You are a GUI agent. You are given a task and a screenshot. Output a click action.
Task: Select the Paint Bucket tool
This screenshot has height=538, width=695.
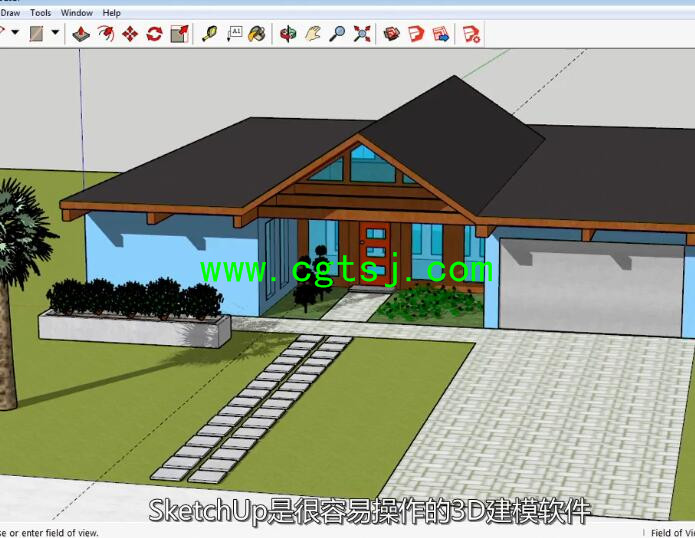[x=257, y=34]
